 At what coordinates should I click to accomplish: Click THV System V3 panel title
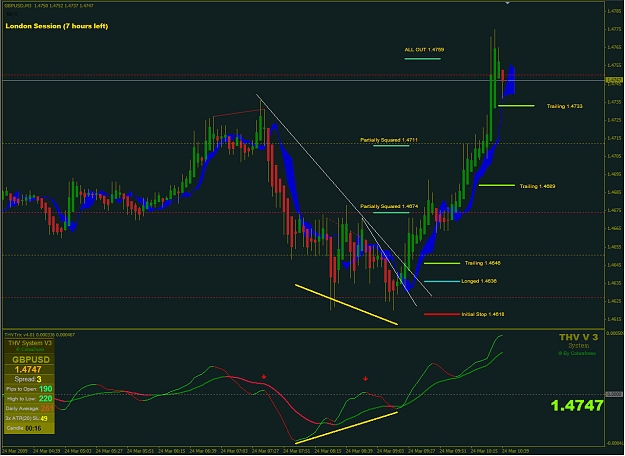(30, 343)
